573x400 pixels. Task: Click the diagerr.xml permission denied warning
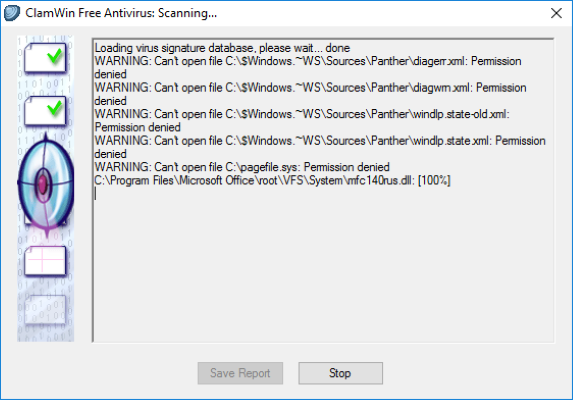point(308,68)
